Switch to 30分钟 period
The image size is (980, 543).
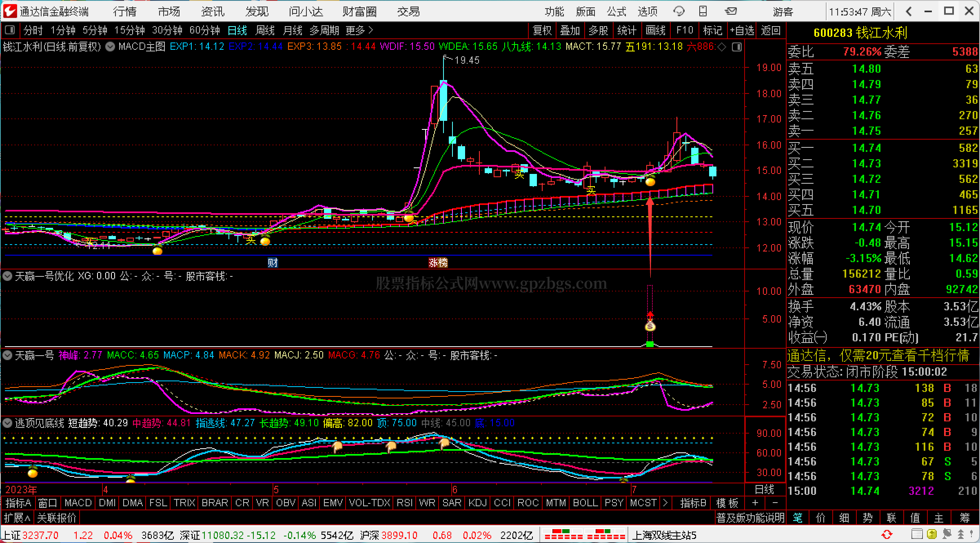tap(167, 30)
